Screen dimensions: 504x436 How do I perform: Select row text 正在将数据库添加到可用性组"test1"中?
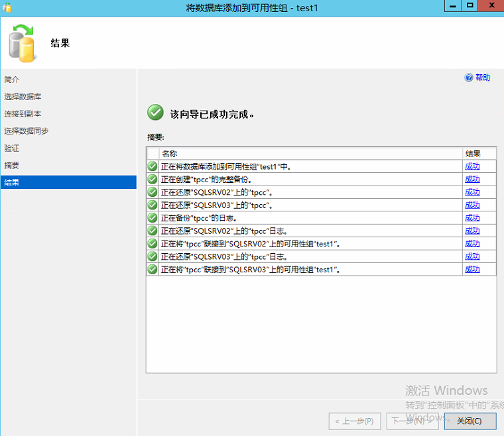click(x=226, y=166)
